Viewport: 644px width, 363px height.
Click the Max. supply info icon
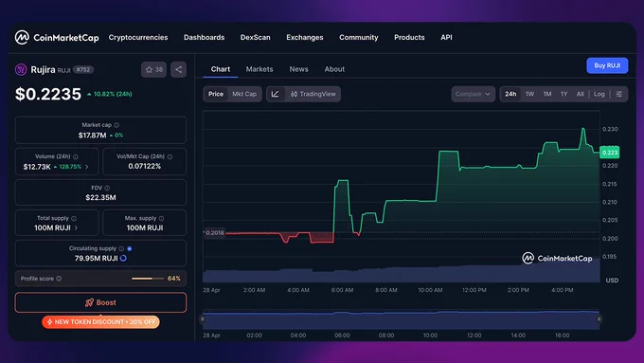coord(161,218)
